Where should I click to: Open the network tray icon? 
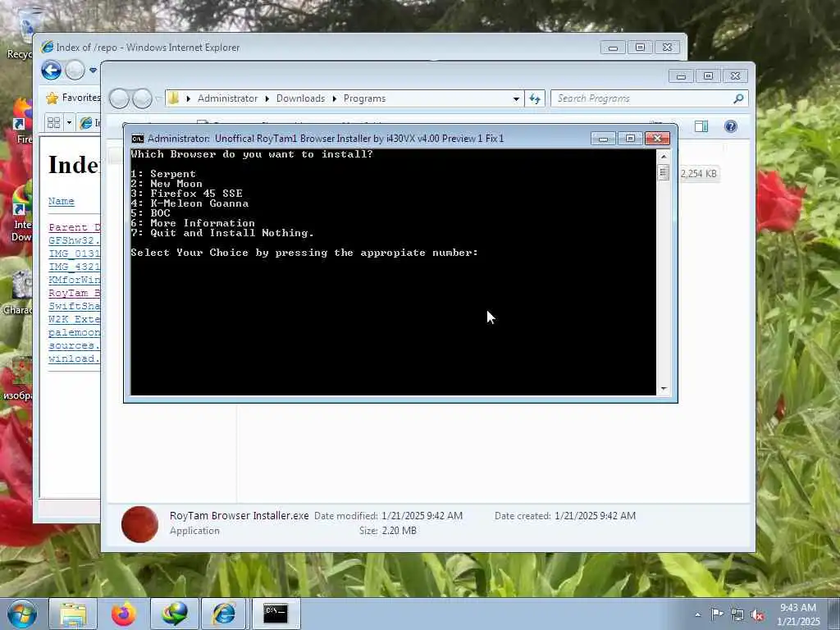(x=737, y=615)
